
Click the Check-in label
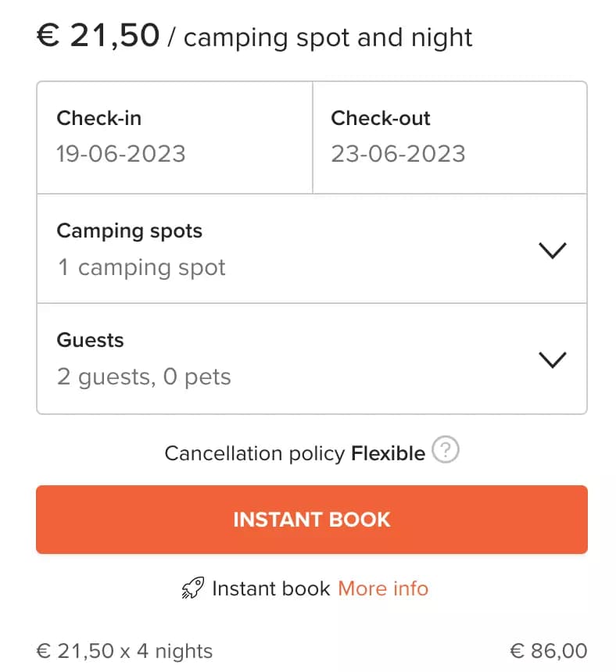tap(98, 119)
